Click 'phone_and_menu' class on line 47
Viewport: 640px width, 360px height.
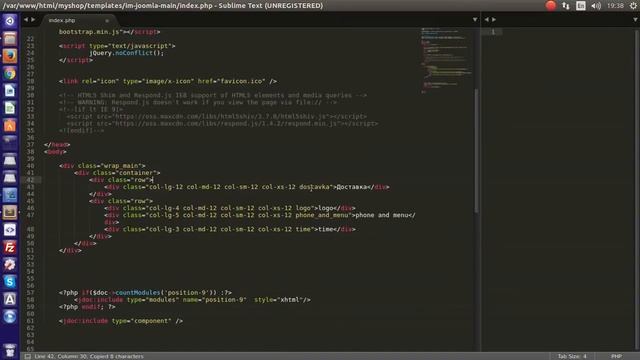(x=322, y=215)
